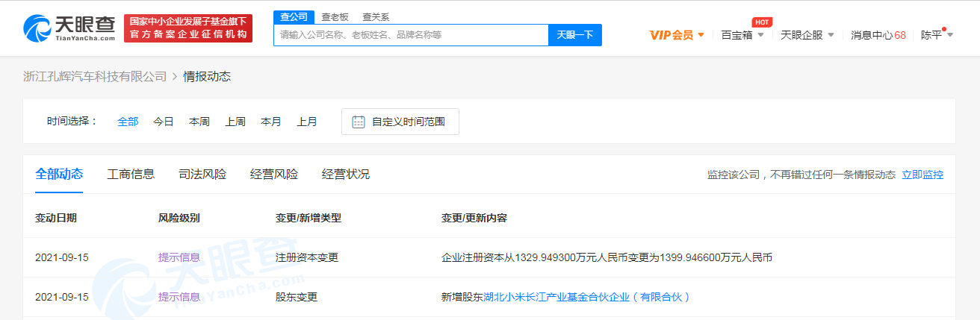Filter time range by 本周

click(x=199, y=122)
